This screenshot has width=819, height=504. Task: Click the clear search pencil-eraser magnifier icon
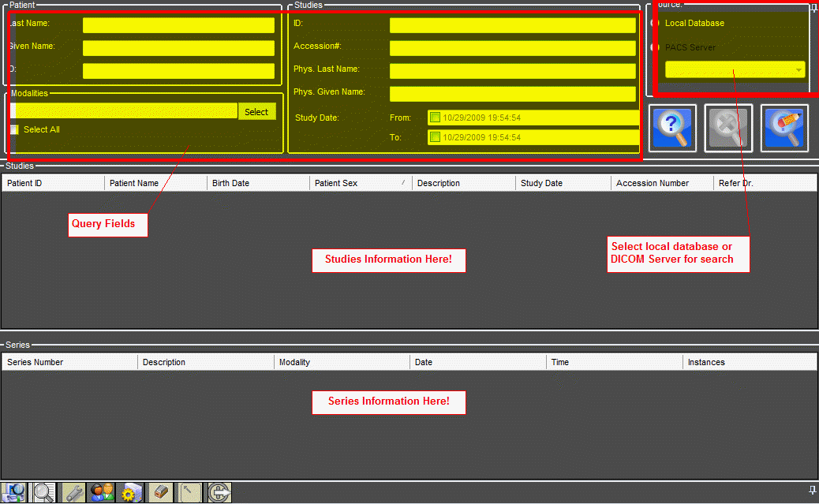[x=784, y=128]
